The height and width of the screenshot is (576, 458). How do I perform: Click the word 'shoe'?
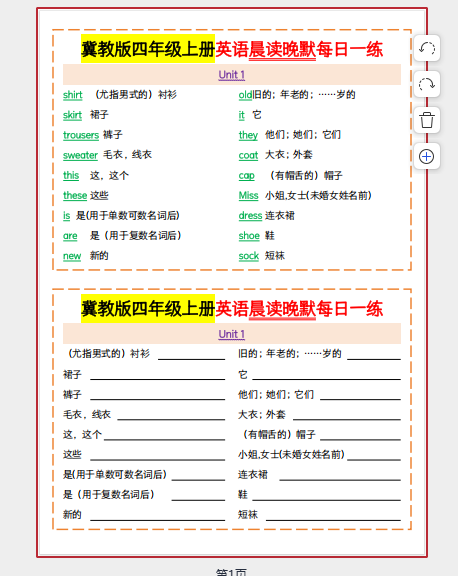coord(249,236)
